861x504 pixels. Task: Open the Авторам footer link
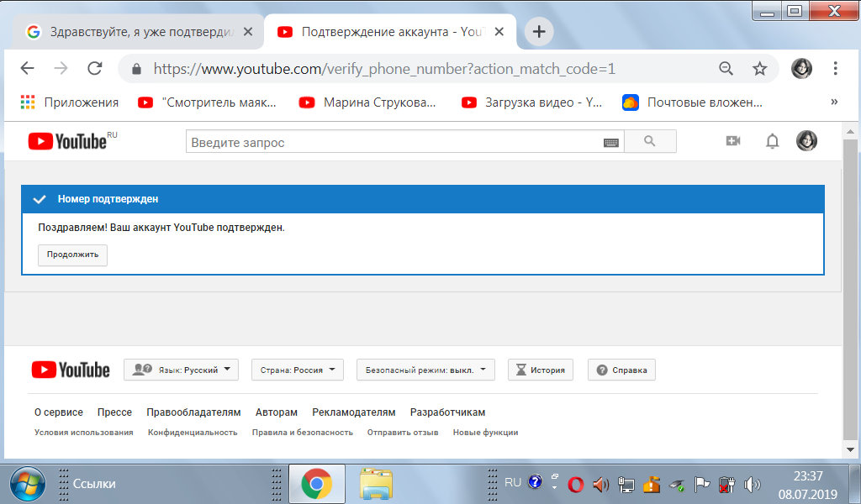pos(276,412)
